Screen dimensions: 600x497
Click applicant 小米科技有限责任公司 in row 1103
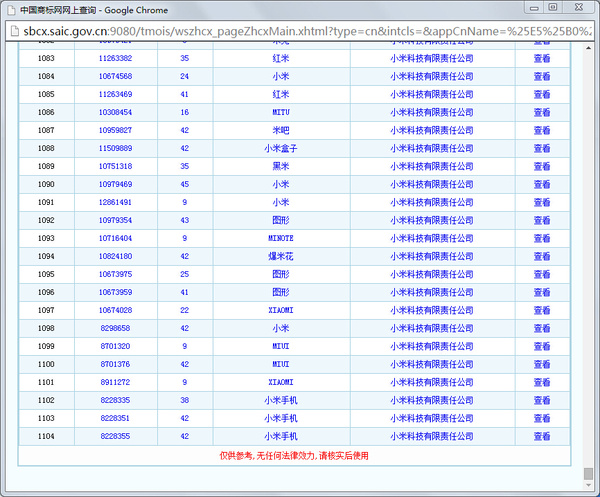(432, 418)
